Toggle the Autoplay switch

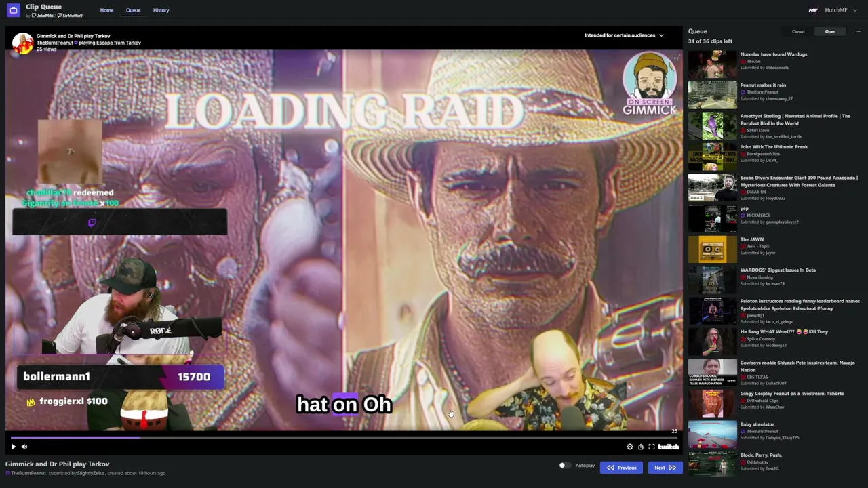pos(564,466)
